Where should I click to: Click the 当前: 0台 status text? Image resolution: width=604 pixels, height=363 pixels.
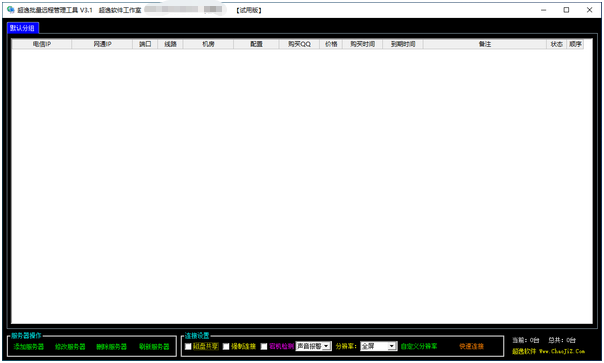[x=525, y=340]
